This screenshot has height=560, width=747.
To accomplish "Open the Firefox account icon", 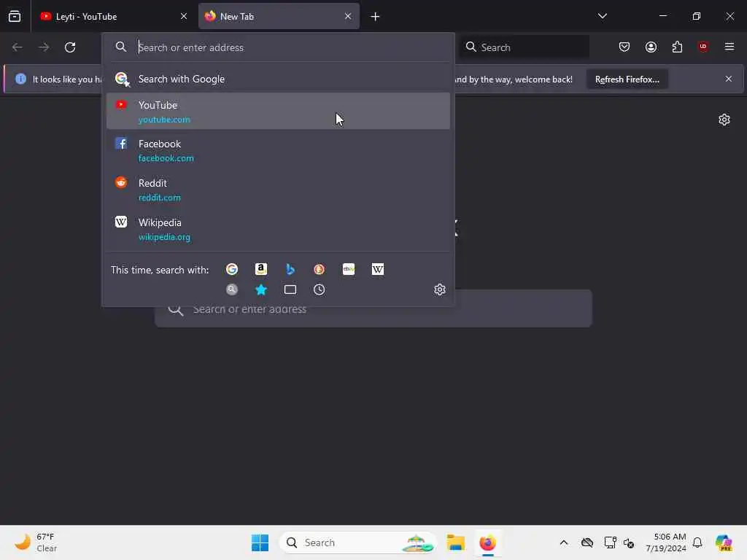I will click(651, 47).
